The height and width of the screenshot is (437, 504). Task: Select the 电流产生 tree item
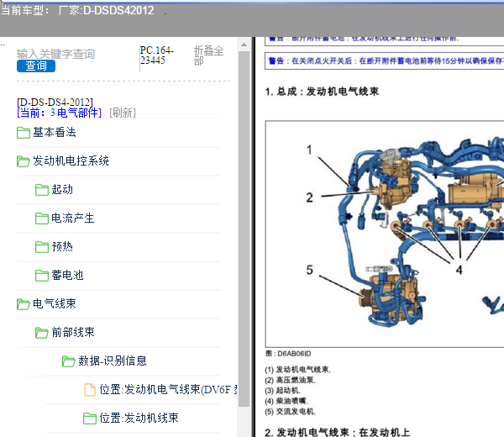[x=73, y=218]
